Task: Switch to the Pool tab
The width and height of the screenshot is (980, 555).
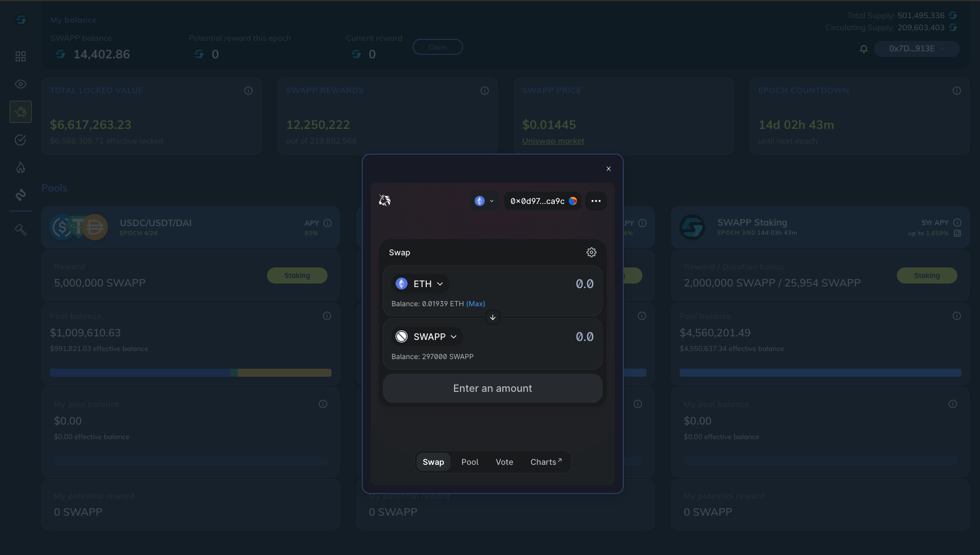Action: pyautogui.click(x=470, y=462)
